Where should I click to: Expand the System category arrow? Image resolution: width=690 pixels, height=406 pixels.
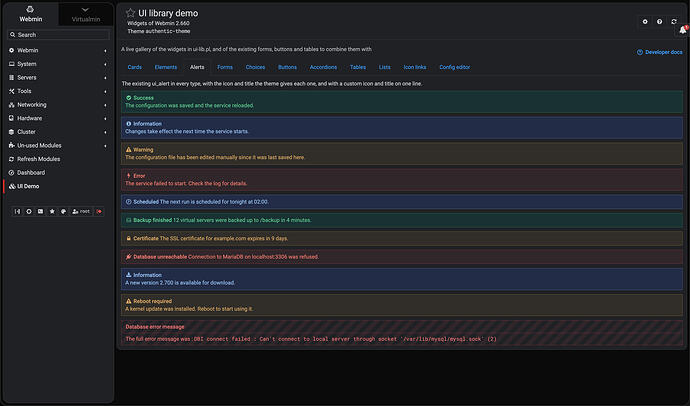pos(105,64)
